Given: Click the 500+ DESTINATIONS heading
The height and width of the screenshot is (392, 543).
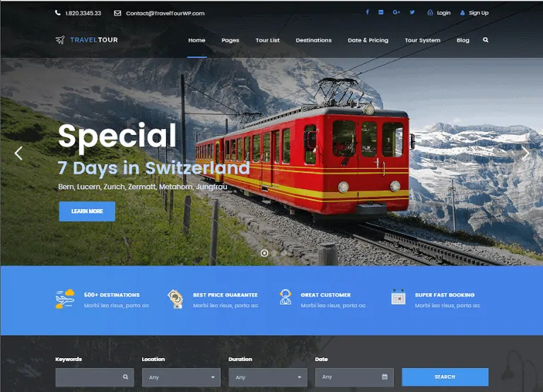Looking at the screenshot, I should pos(112,295).
